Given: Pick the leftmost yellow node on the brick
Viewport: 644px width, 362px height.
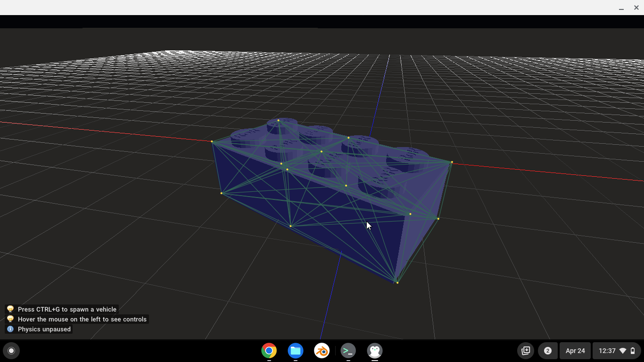Looking at the screenshot, I should (212, 141).
